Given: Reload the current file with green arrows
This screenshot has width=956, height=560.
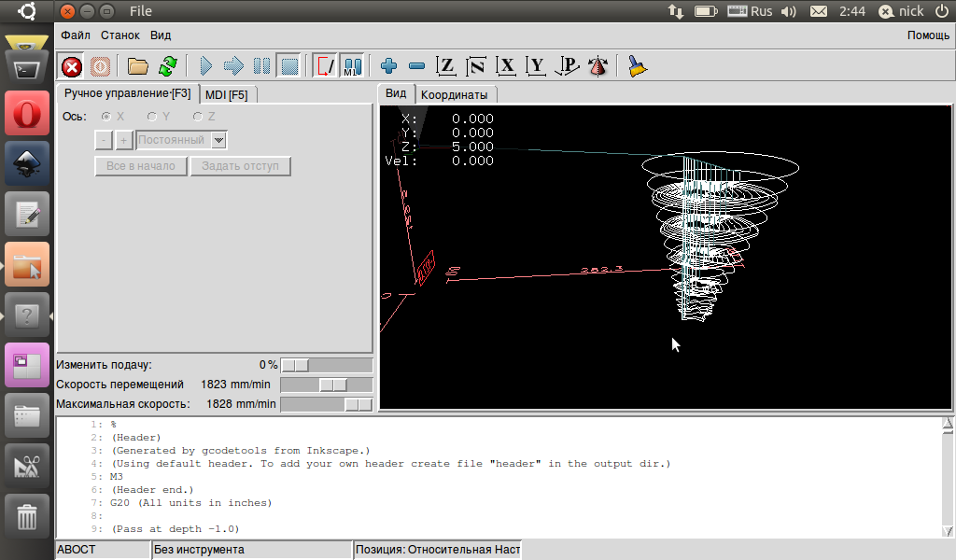Looking at the screenshot, I should 167,66.
